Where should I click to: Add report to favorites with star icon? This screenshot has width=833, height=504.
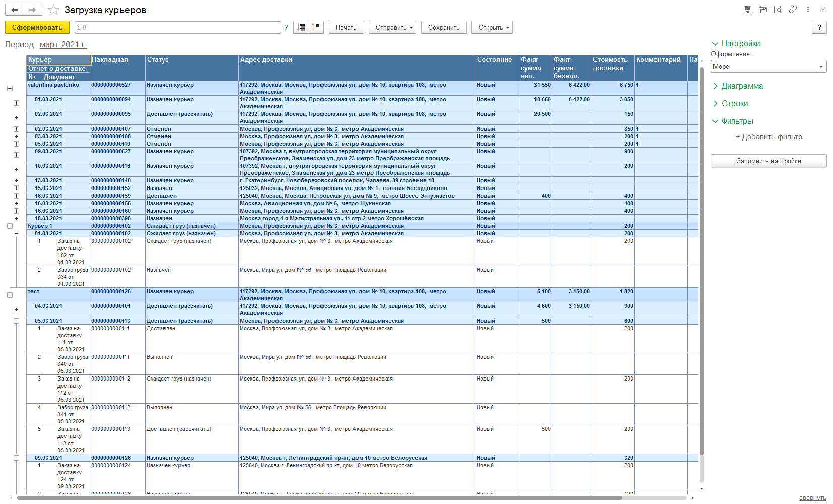[x=53, y=10]
